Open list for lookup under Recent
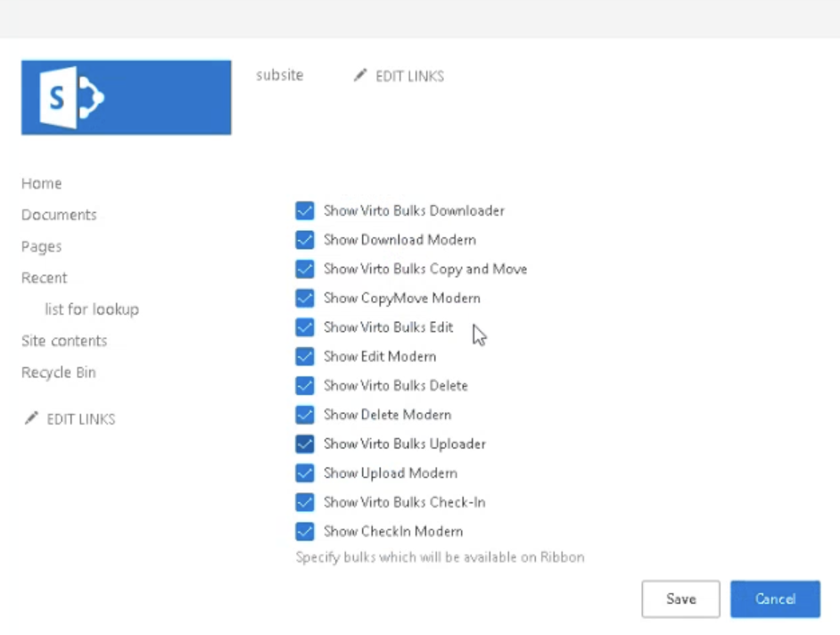Screen dimensions: 840x635 92,309
